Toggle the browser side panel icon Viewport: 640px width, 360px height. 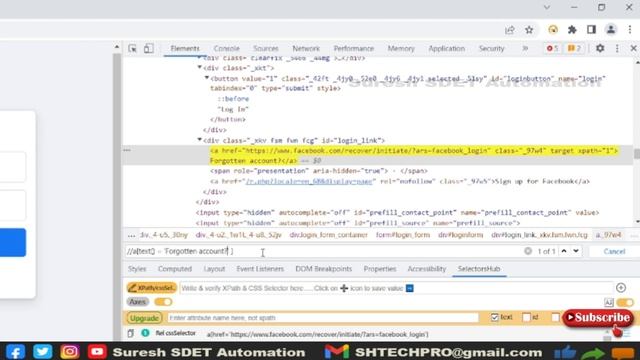pyautogui.click(x=591, y=29)
